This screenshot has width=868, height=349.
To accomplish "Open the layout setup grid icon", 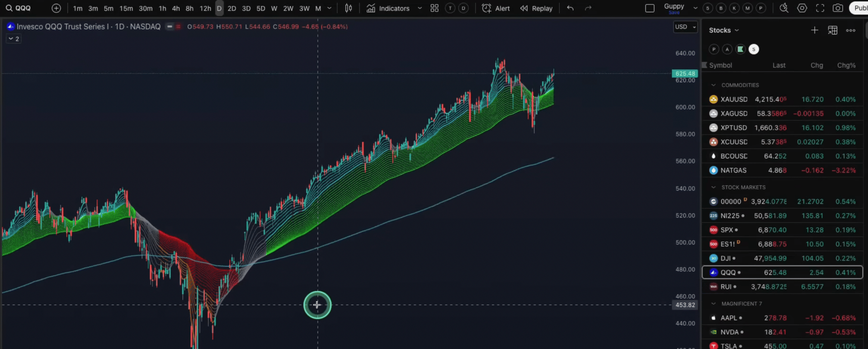I will tap(434, 8).
